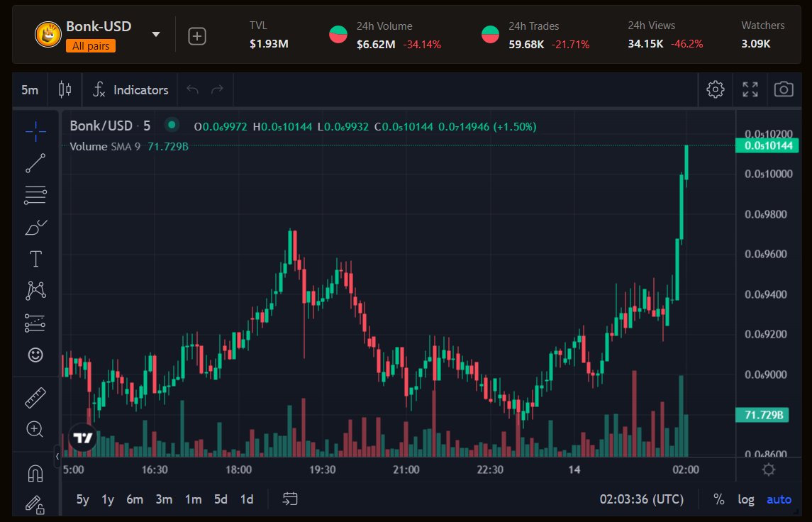
Task: Click the Watchers count 3.09K
Action: [755, 44]
